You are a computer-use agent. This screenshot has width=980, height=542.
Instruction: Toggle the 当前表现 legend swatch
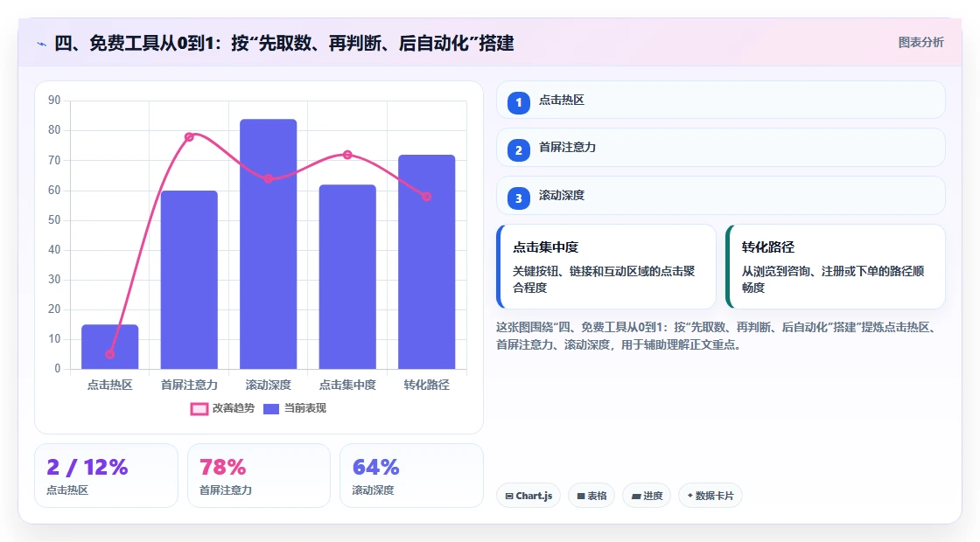coord(270,409)
